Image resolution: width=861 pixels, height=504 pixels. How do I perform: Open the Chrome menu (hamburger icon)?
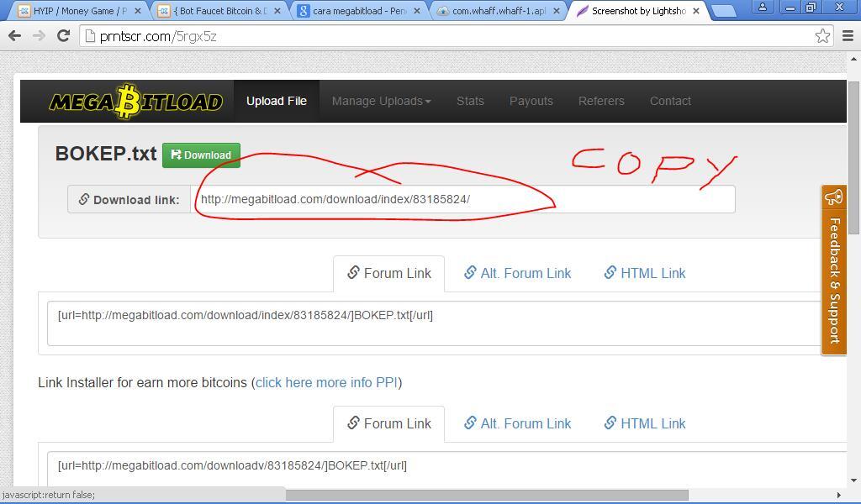tap(848, 36)
